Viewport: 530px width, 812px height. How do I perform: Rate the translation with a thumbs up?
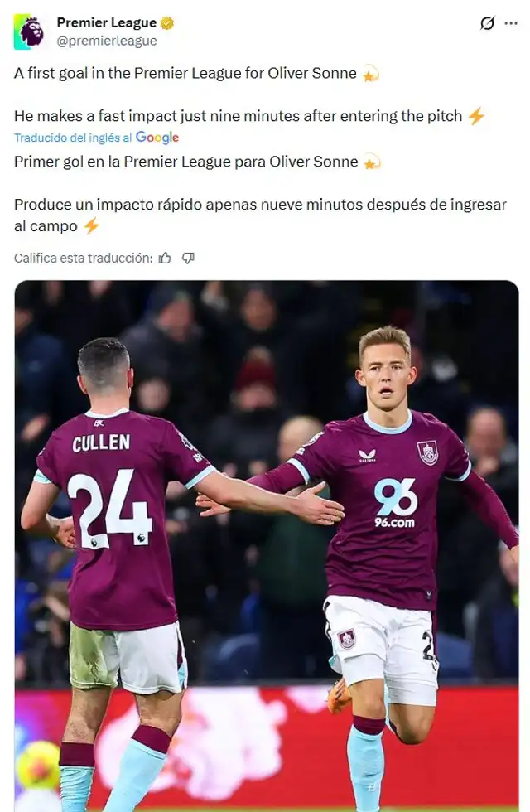(166, 258)
